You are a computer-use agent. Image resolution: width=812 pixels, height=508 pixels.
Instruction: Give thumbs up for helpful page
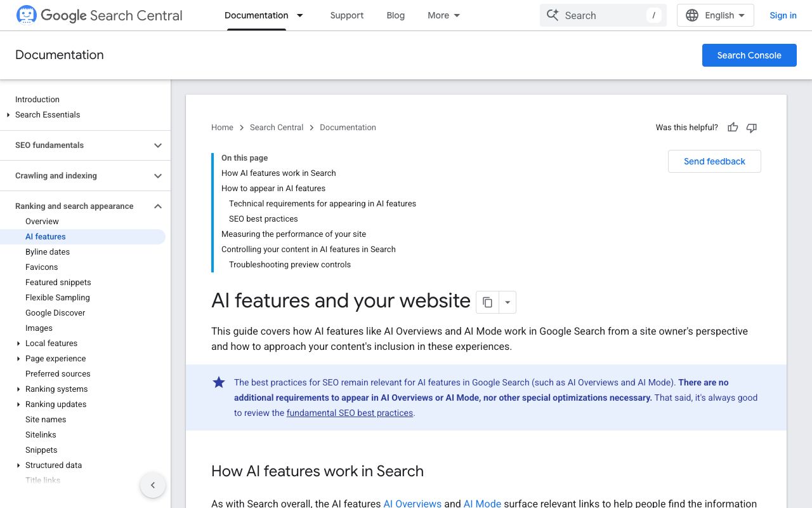coord(733,128)
